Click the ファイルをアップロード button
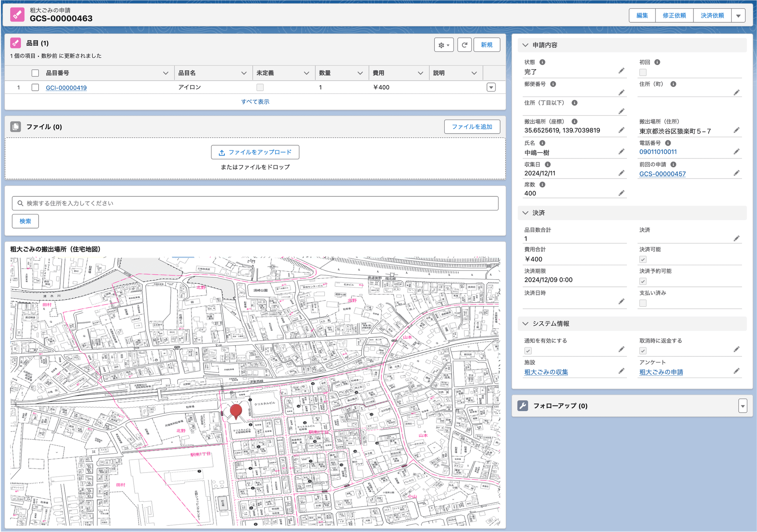 click(x=255, y=152)
